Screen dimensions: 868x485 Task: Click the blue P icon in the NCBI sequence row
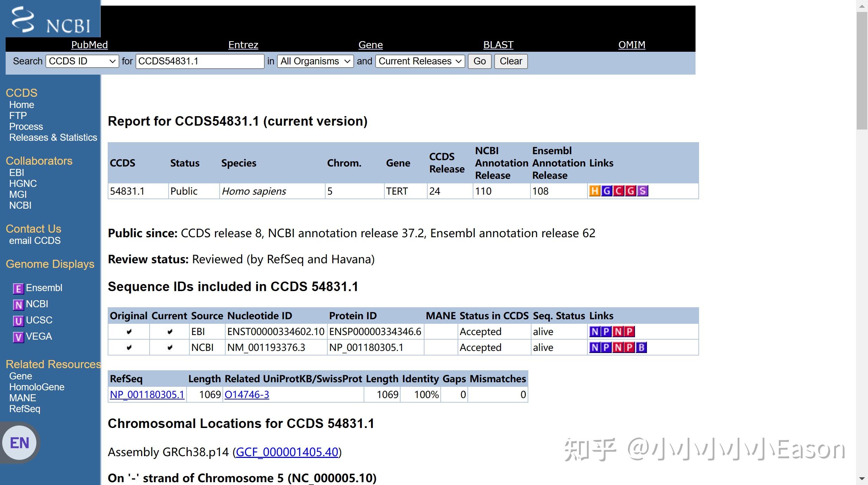point(606,347)
